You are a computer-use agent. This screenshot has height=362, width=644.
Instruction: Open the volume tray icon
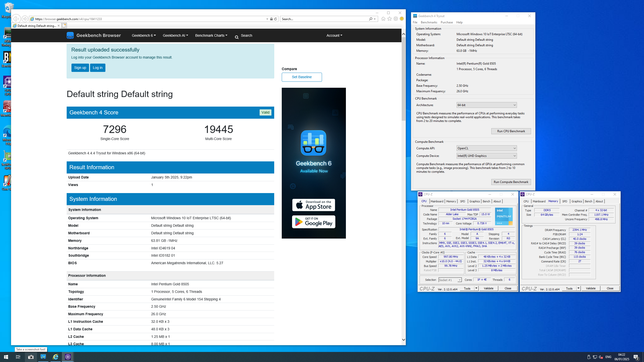click(601, 357)
